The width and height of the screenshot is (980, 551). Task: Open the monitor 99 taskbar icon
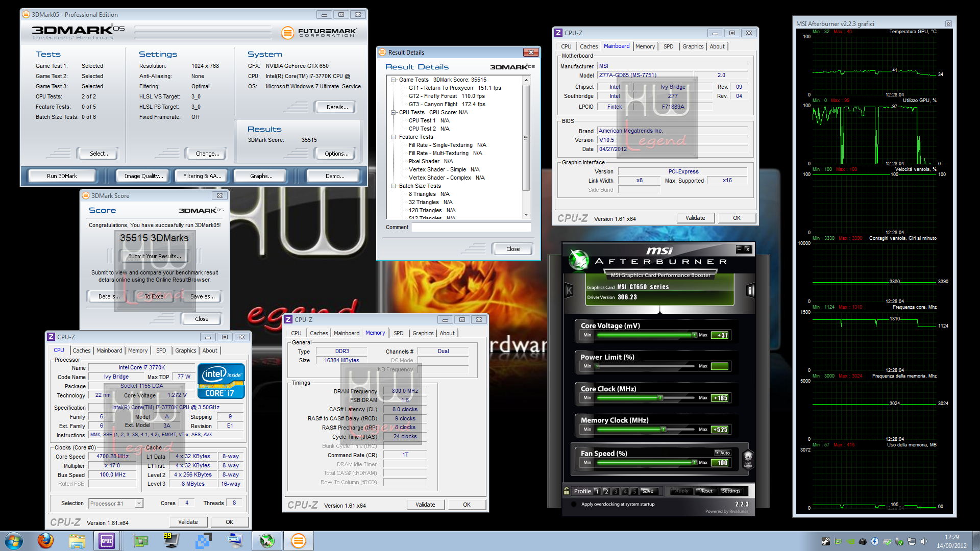coord(170,541)
